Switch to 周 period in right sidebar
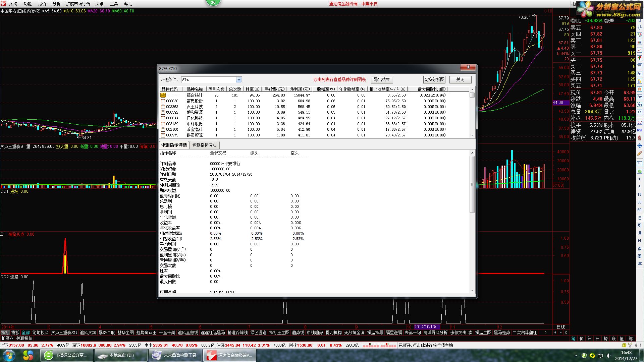Viewport: 644px width, 362px height. click(640, 226)
